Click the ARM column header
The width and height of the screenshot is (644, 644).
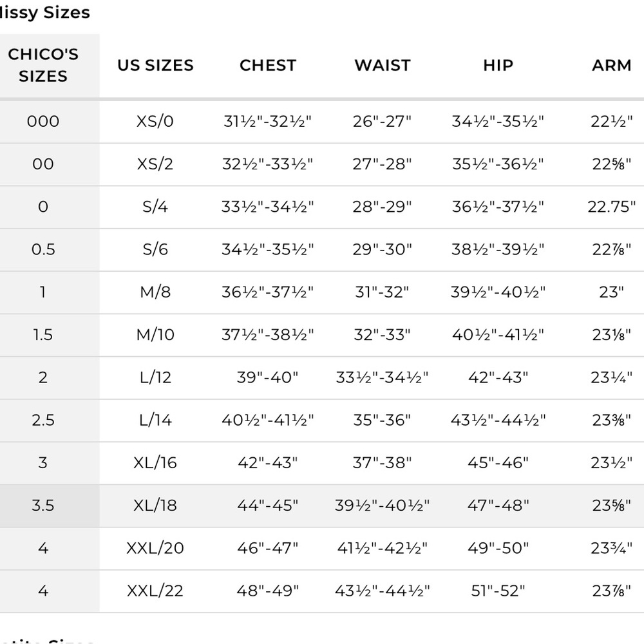611,65
